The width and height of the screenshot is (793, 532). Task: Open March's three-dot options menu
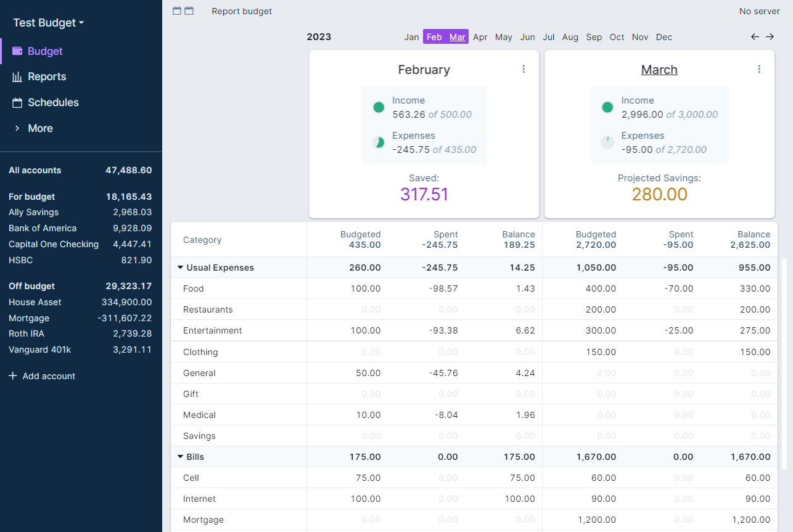pos(759,70)
